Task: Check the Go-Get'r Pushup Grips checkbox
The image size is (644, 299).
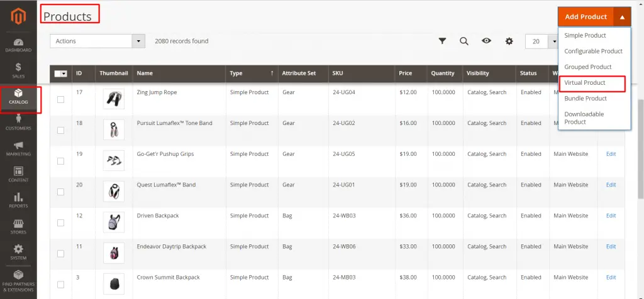Action: coord(61,161)
